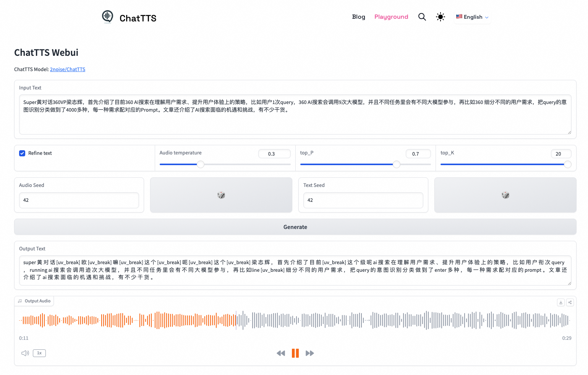Screen dimensions: 588x375
Task: Open the Playground menu item
Action: (391, 17)
